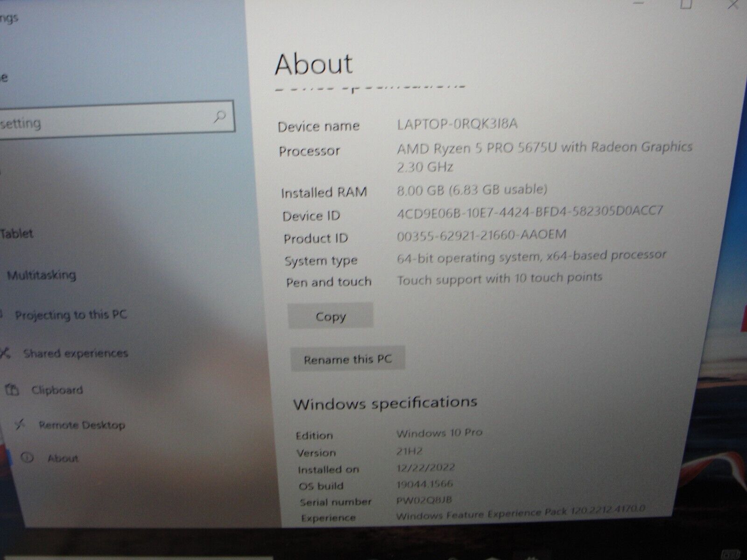The height and width of the screenshot is (560, 747).
Task: Open Projecting to this PC settings
Action: pos(71,315)
